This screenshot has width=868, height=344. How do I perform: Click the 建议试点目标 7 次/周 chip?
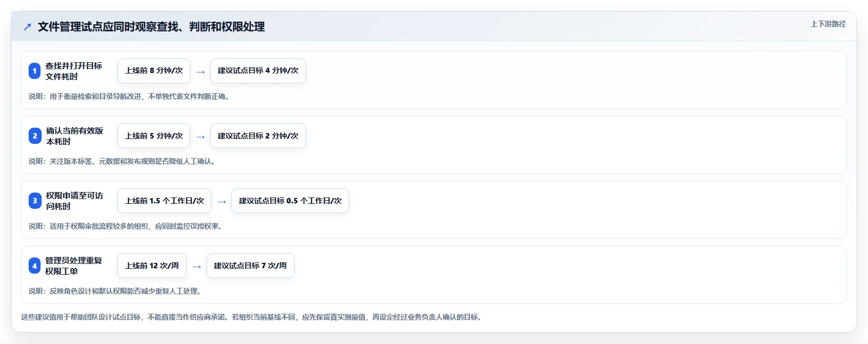tap(250, 266)
